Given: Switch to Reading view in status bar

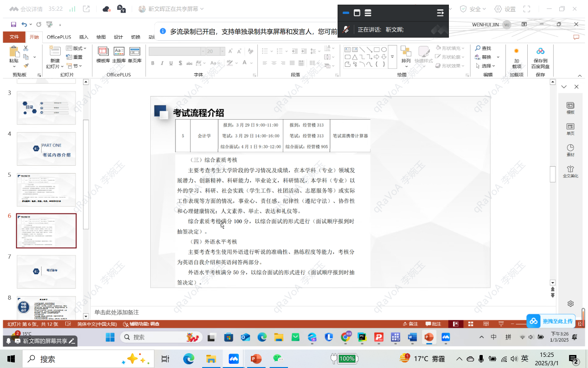Looking at the screenshot, I should 486,324.
